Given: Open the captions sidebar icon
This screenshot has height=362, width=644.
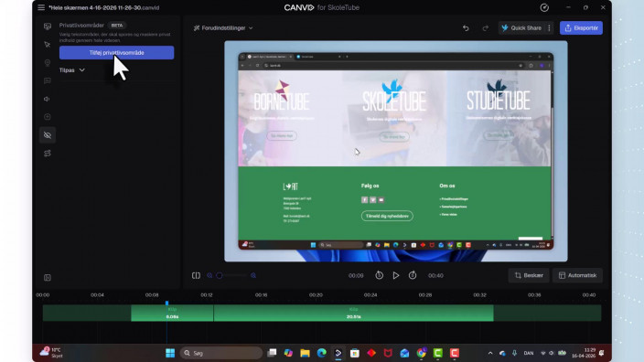Looking at the screenshot, I should tap(48, 80).
